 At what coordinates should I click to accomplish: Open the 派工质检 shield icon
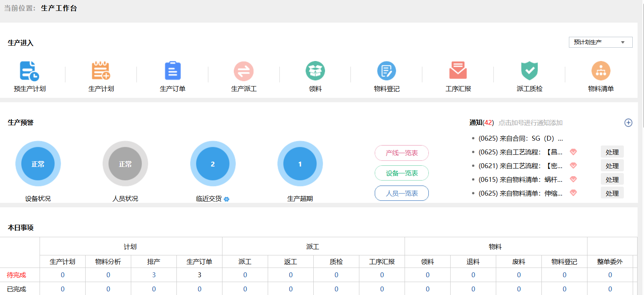click(529, 71)
